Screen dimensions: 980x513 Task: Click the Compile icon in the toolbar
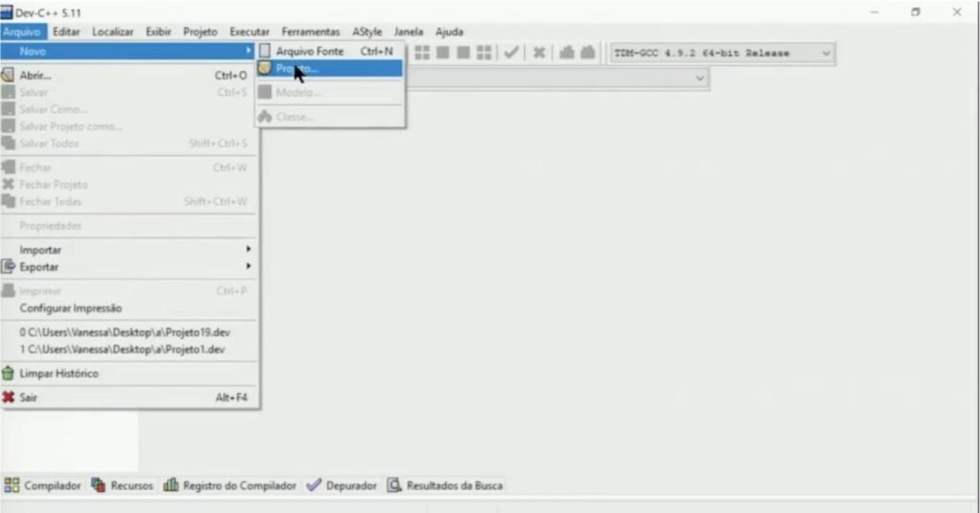(421, 53)
